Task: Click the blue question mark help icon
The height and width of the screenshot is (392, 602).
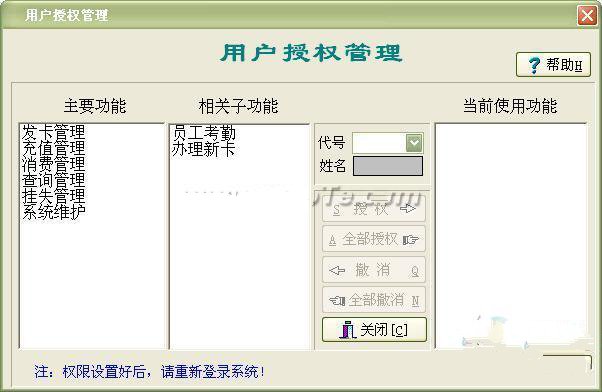Action: pos(534,65)
